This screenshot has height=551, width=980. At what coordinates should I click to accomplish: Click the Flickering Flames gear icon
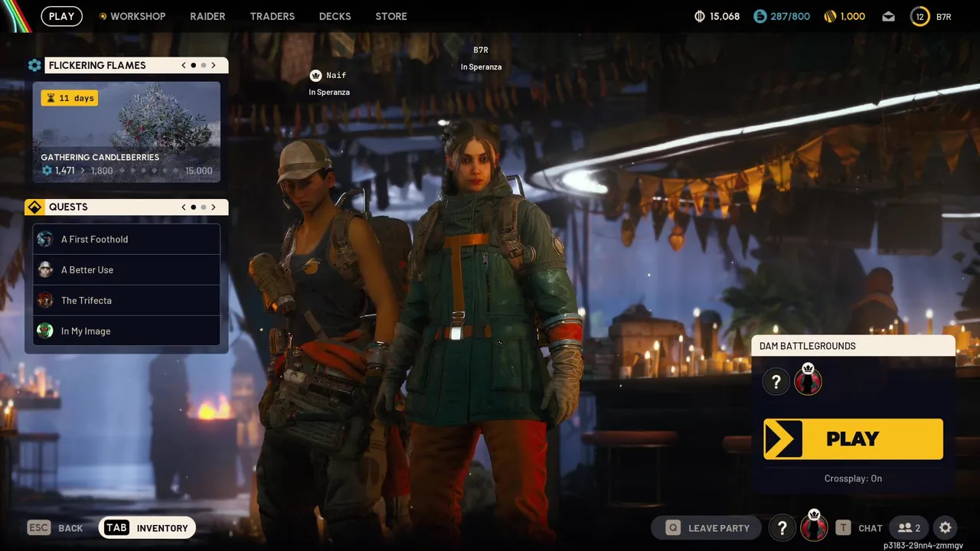pyautogui.click(x=34, y=65)
